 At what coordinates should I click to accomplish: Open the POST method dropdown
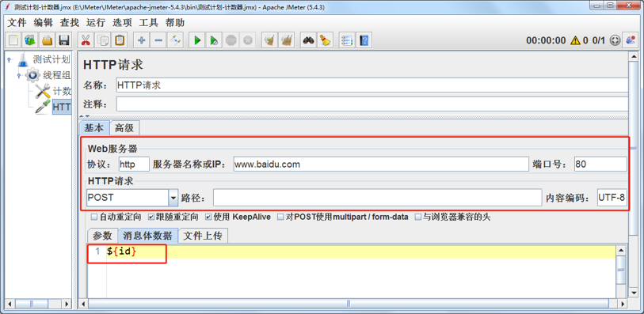[x=173, y=198]
